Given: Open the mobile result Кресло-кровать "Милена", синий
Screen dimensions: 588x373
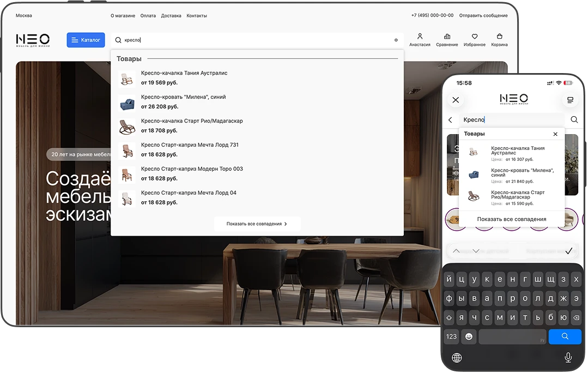Looking at the screenshot, I should click(512, 176).
